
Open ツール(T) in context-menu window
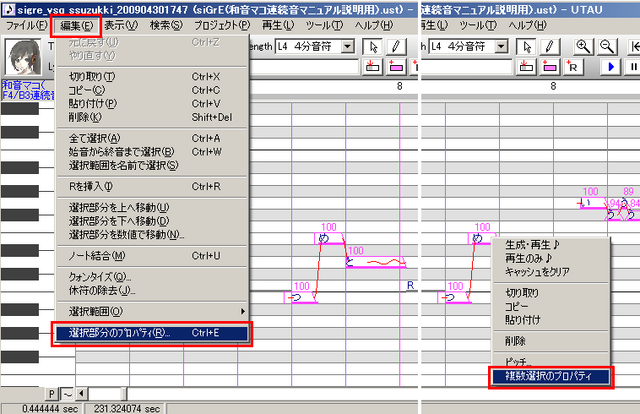478,26
